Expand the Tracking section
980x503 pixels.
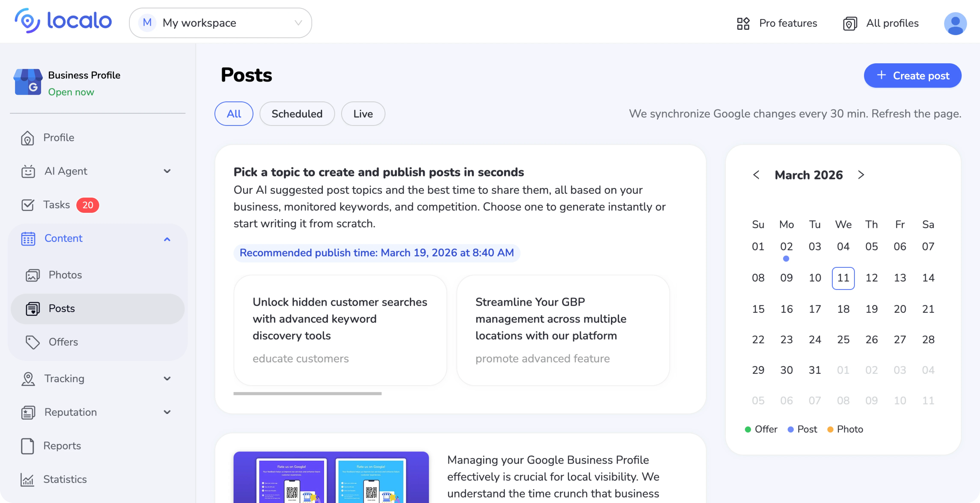(167, 379)
